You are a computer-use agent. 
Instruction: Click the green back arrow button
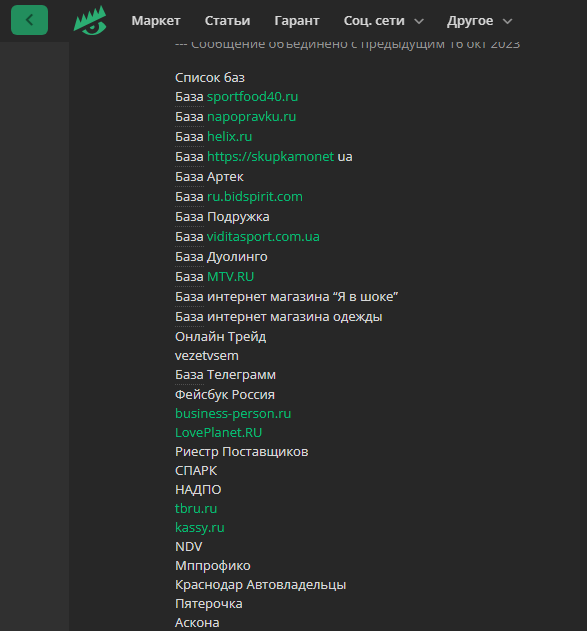pyautogui.click(x=29, y=20)
